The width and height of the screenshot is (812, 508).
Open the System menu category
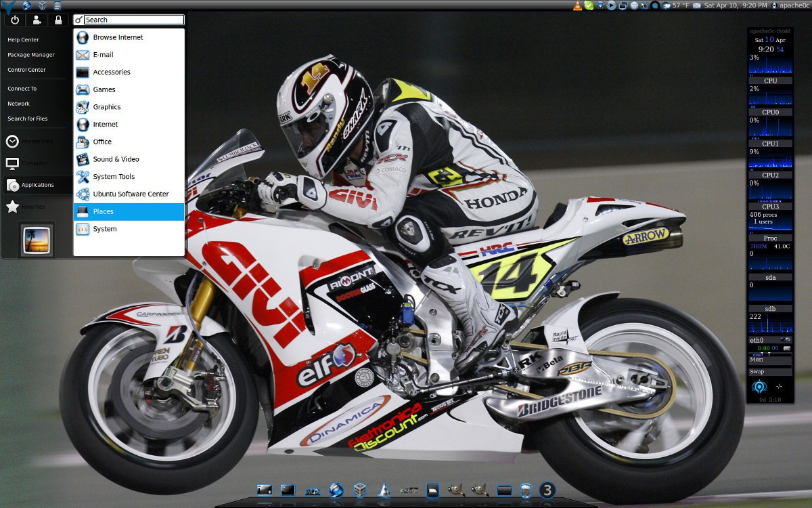129,229
